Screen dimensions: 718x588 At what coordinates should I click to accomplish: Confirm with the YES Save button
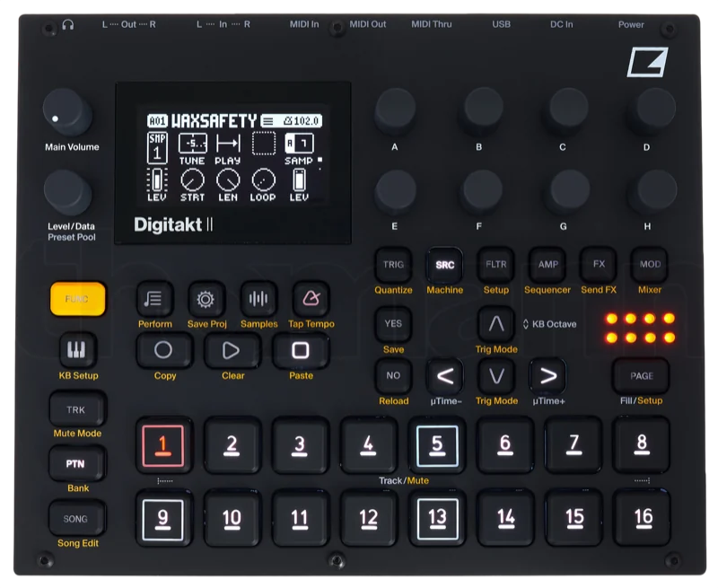(x=393, y=324)
